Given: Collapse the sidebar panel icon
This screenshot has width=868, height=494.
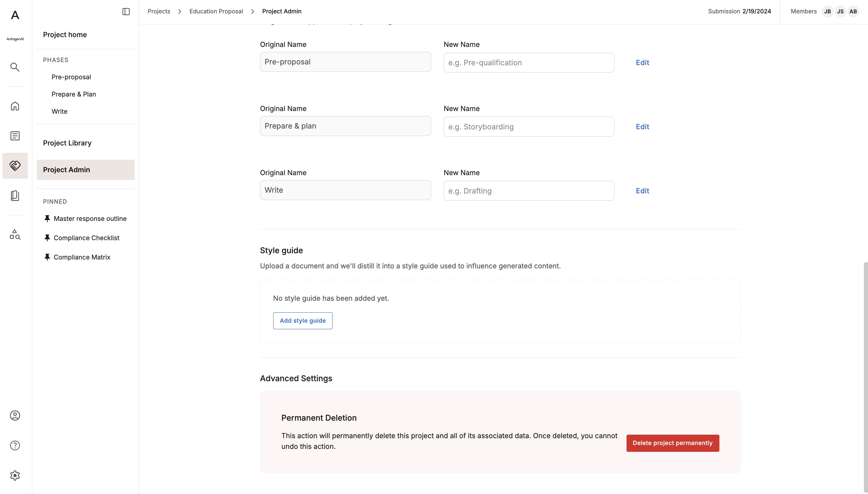Looking at the screenshot, I should point(126,12).
